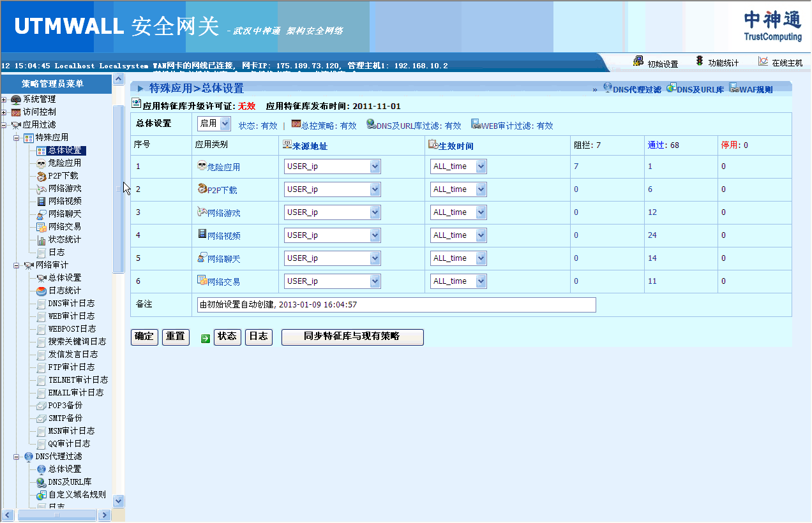Select P2P下载 in the sidebar menu

(63, 176)
